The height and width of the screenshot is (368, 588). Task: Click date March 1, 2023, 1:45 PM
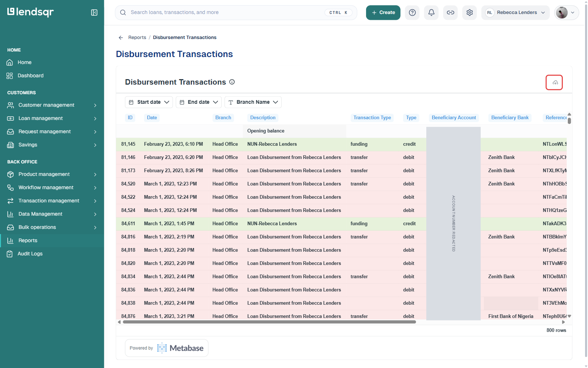coord(169,224)
